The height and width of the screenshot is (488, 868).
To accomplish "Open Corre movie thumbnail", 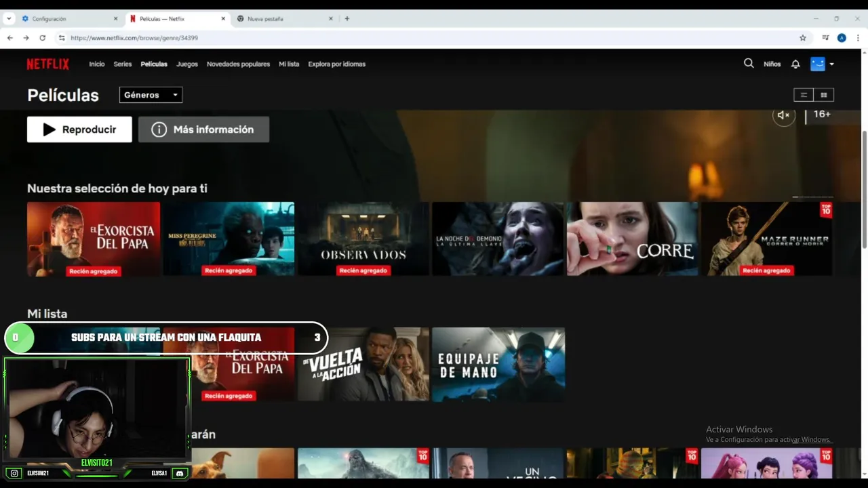I will (x=632, y=239).
